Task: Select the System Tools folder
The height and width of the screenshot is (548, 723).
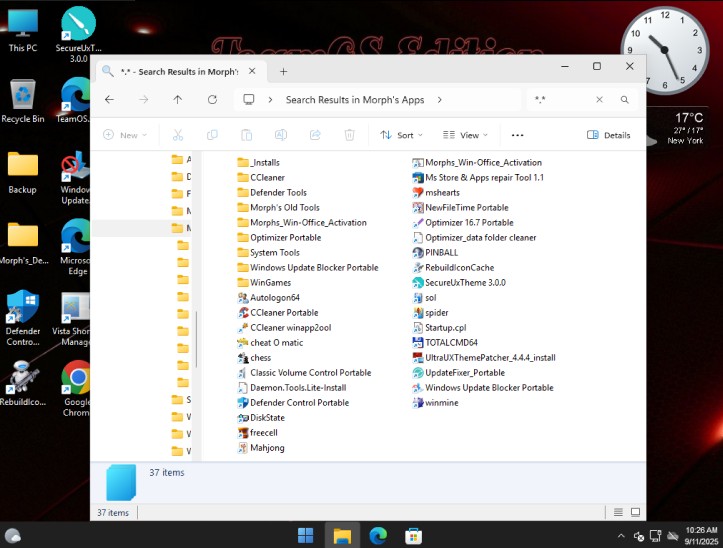Action: coord(268,253)
